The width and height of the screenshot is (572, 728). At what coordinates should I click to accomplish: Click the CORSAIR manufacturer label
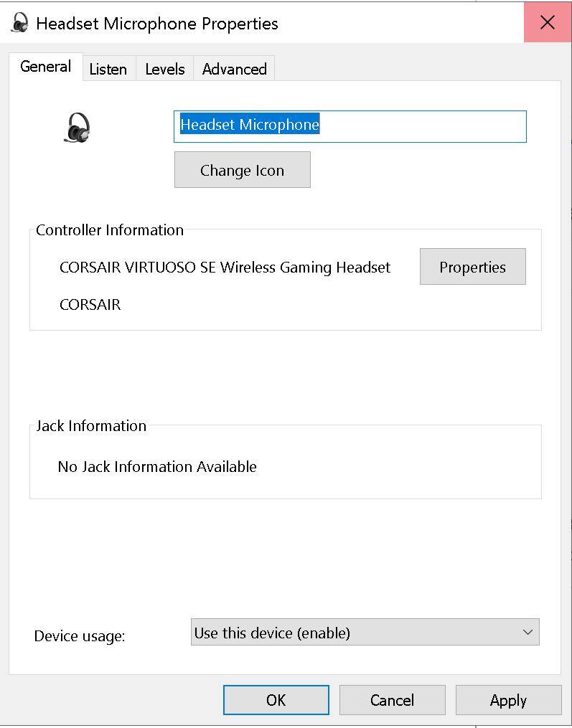(90, 305)
